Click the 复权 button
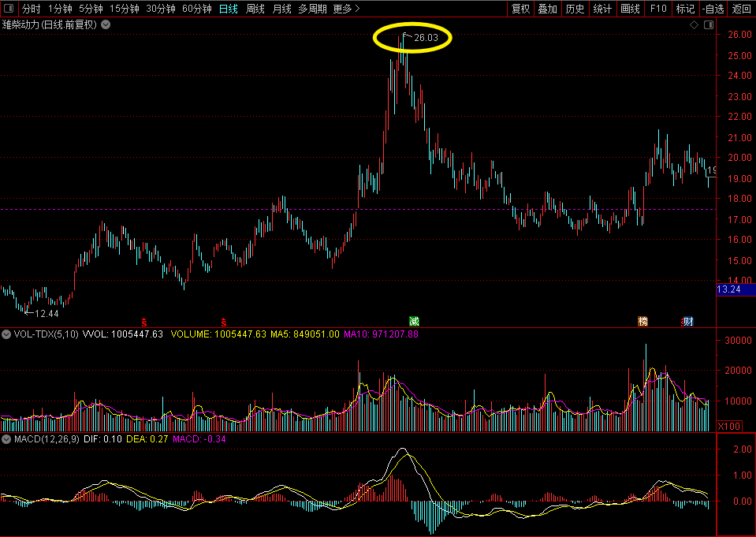The height and width of the screenshot is (537, 756). pyautogui.click(x=521, y=9)
